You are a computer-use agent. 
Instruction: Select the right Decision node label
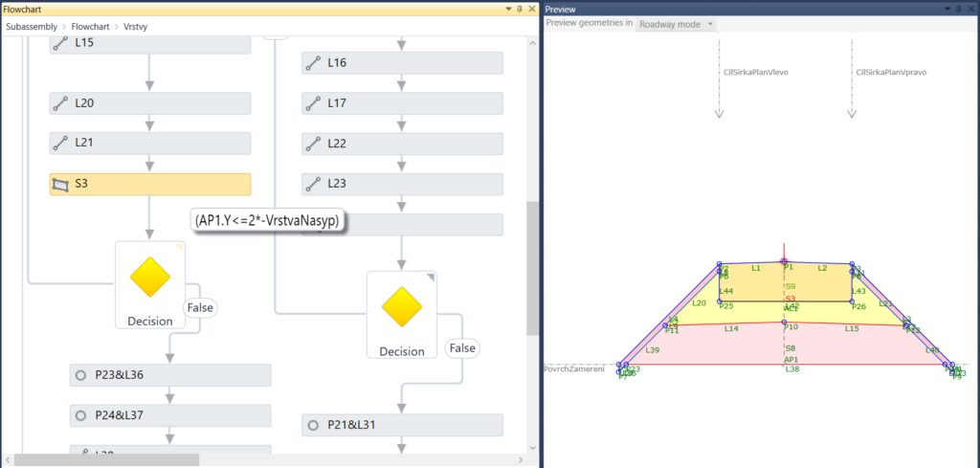tap(402, 351)
